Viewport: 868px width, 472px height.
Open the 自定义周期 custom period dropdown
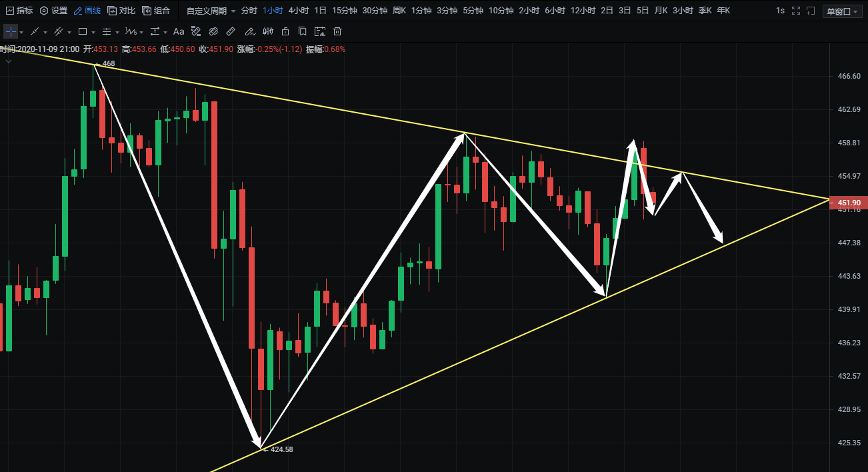211,11
